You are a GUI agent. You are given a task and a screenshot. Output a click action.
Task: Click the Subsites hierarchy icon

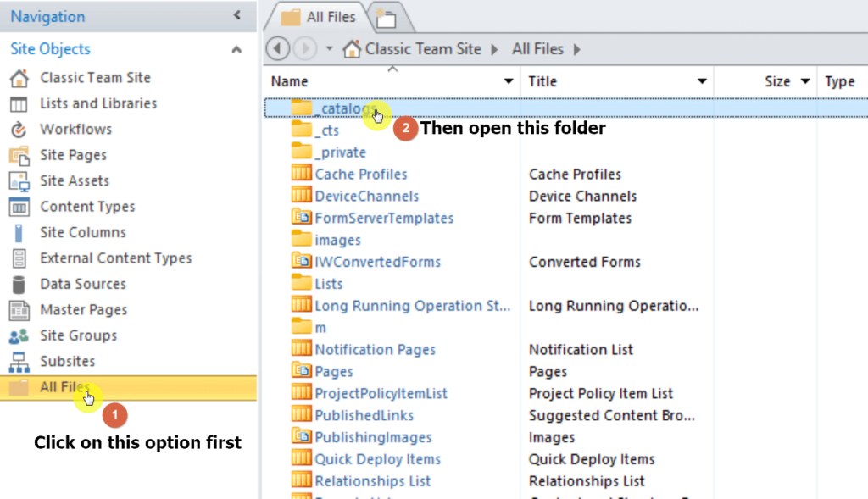tap(19, 362)
